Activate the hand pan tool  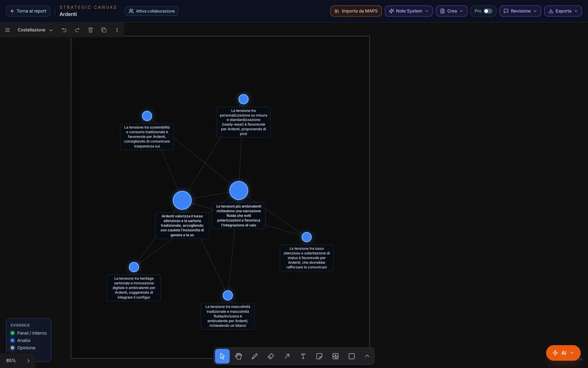(239, 356)
